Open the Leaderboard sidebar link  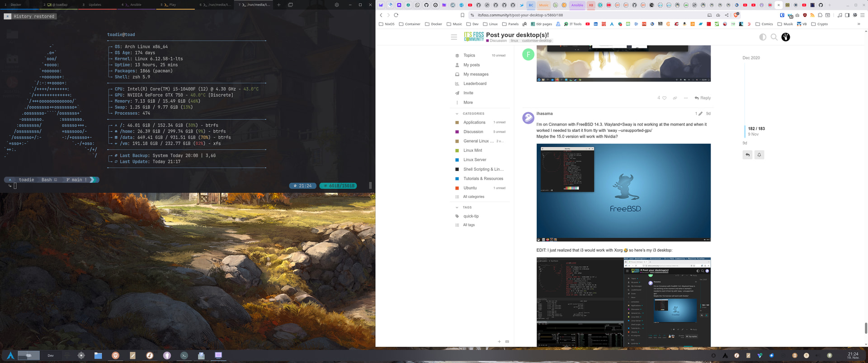475,84
